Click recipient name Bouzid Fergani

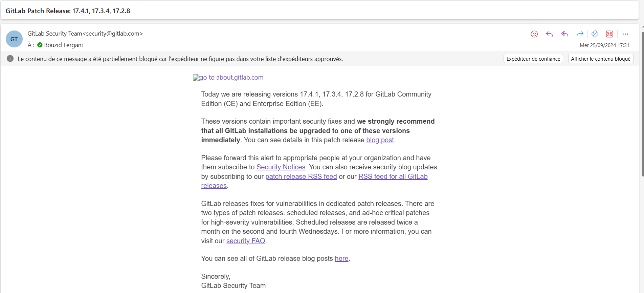(x=63, y=45)
